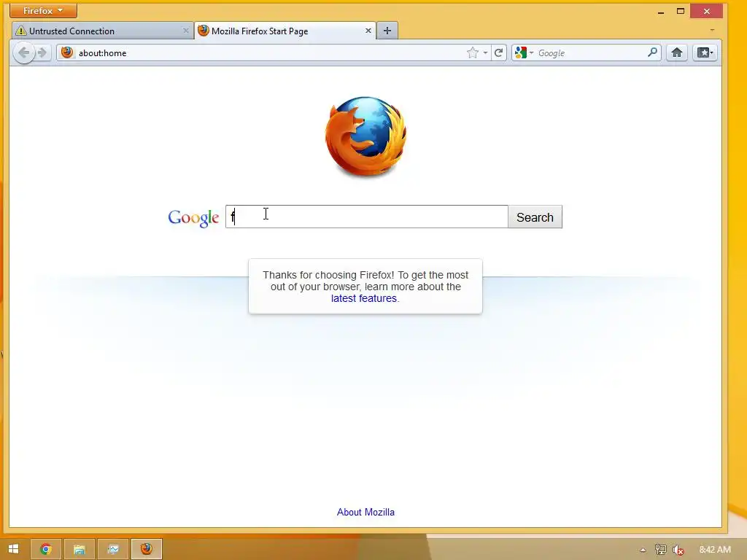Close the Untrusted Connection tab
The width and height of the screenshot is (747, 560).
(x=186, y=31)
